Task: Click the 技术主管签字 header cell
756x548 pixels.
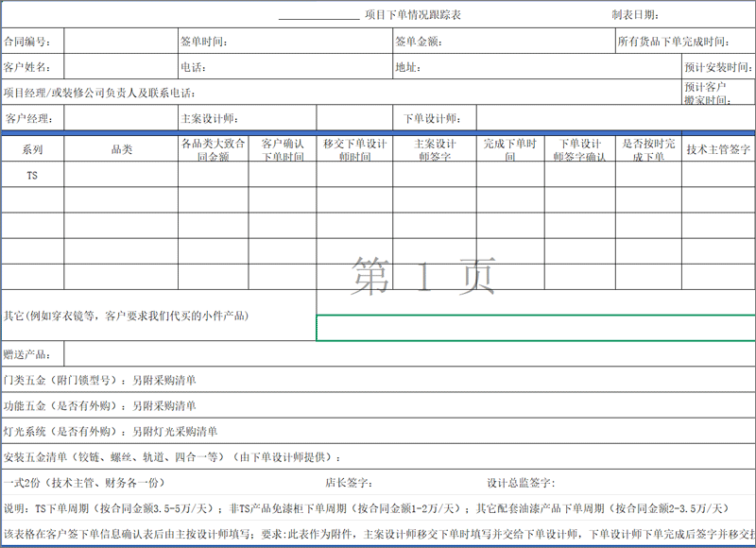Action: 717,149
